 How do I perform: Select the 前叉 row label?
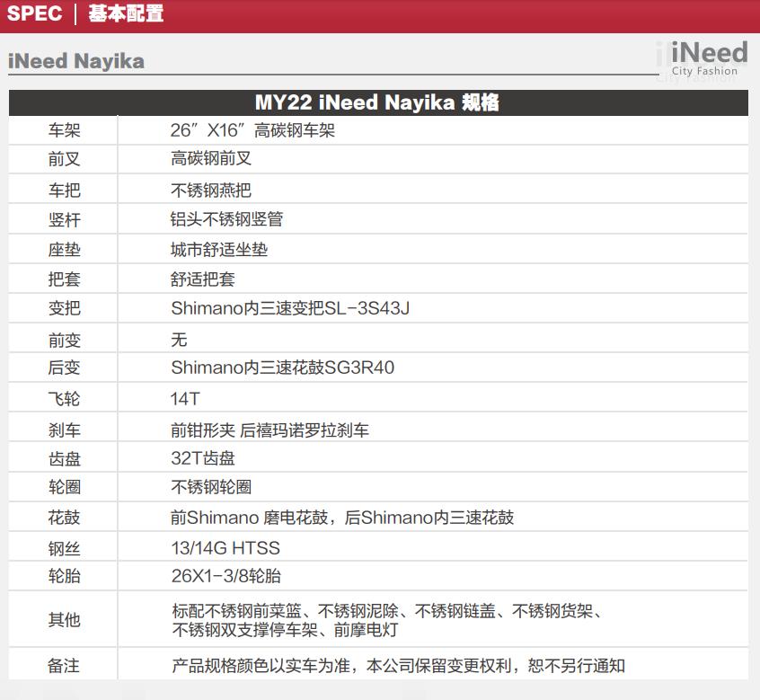coord(64,159)
